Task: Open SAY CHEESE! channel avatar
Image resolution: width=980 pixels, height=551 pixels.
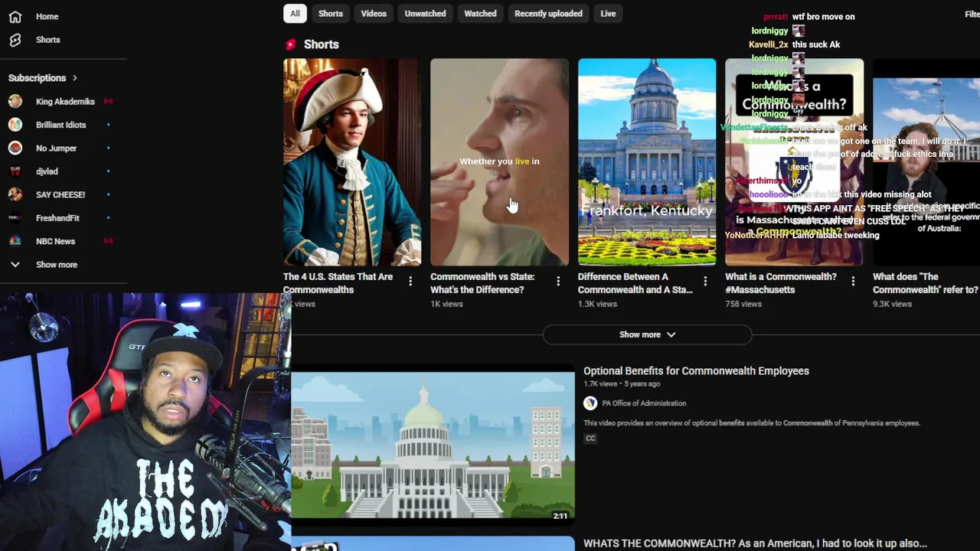Action: coord(15,194)
